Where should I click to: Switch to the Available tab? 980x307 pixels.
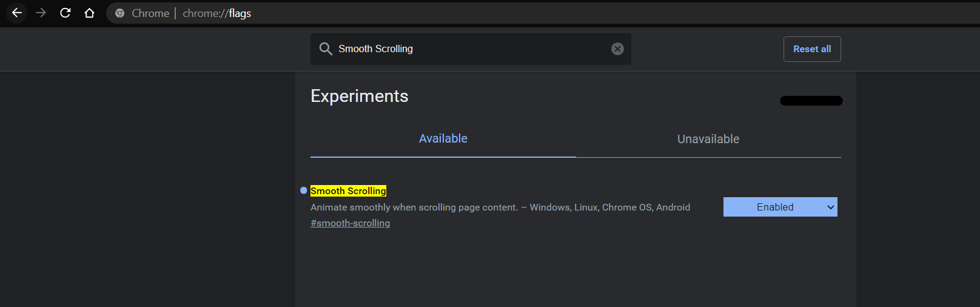click(x=443, y=139)
